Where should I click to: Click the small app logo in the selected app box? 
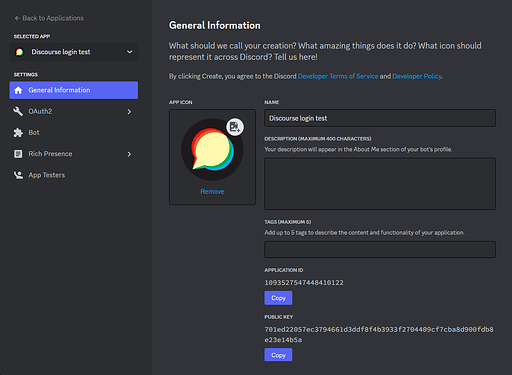(19, 52)
